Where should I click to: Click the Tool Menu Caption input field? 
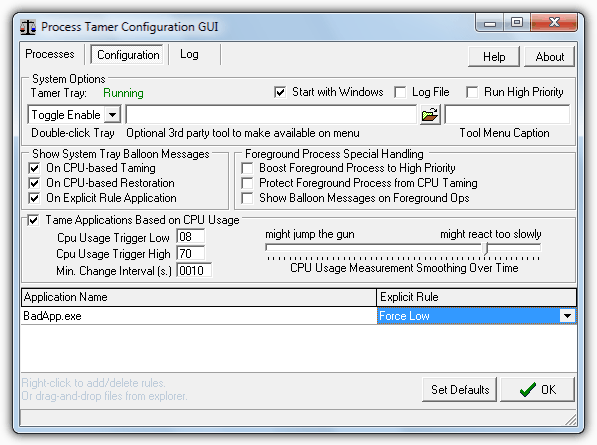[507, 115]
